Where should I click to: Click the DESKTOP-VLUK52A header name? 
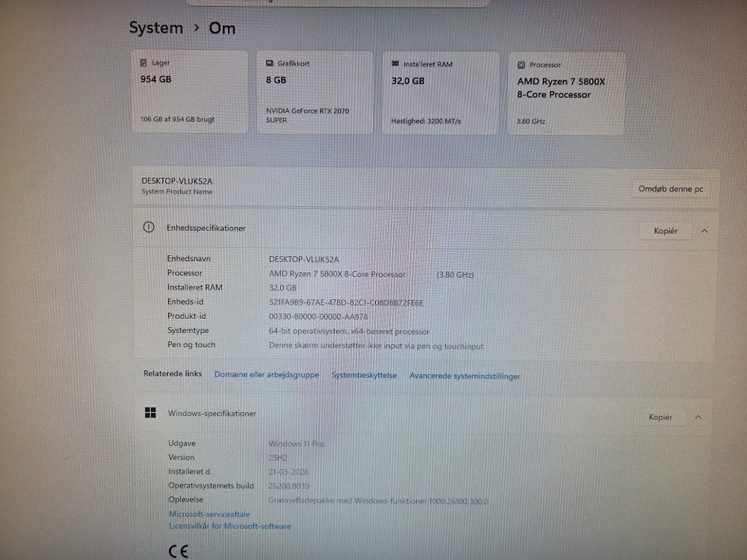tap(177, 181)
